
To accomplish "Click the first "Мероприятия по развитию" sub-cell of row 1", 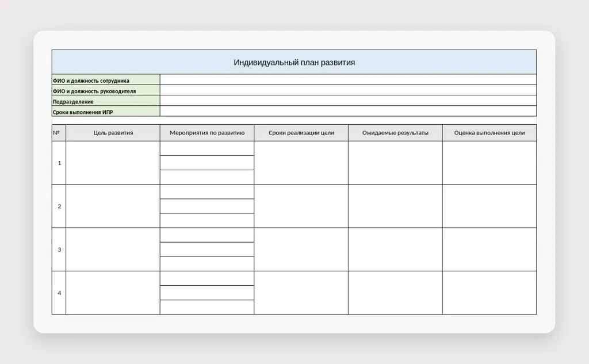I will point(207,148).
